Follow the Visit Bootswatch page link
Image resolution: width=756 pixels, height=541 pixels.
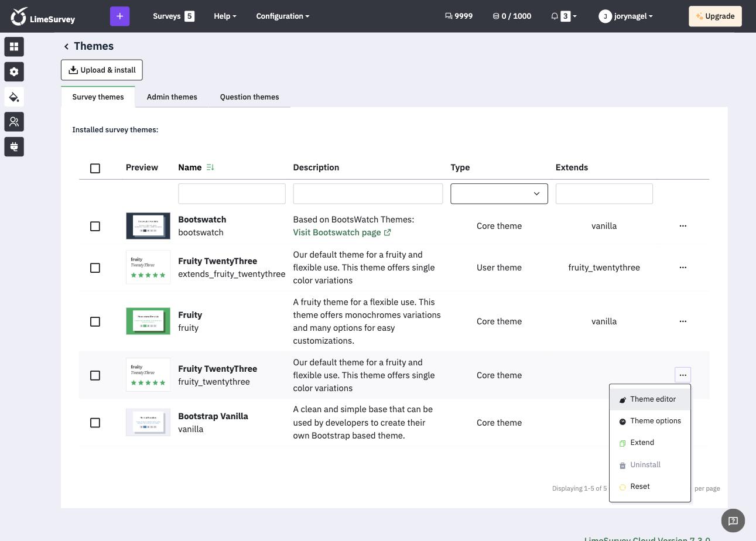342,232
